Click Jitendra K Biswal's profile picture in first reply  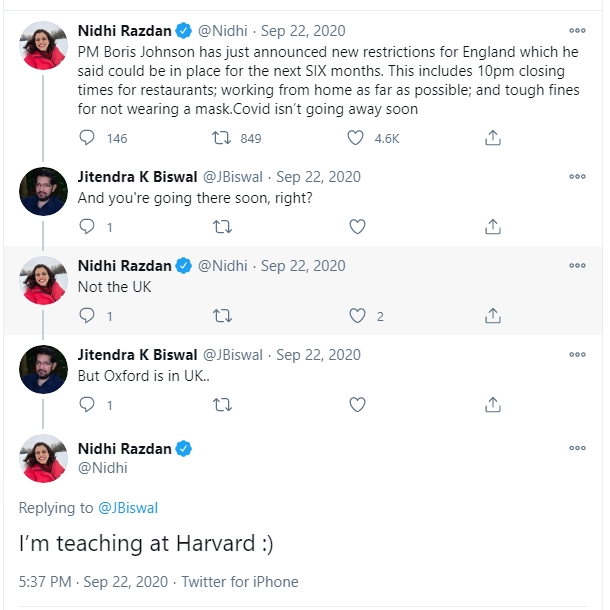point(43,191)
